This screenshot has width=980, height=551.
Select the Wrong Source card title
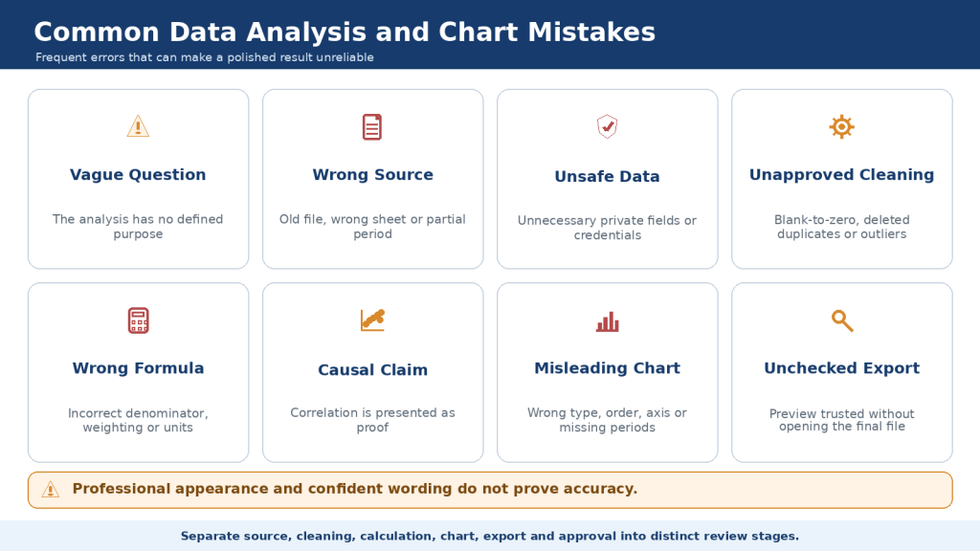(x=372, y=175)
